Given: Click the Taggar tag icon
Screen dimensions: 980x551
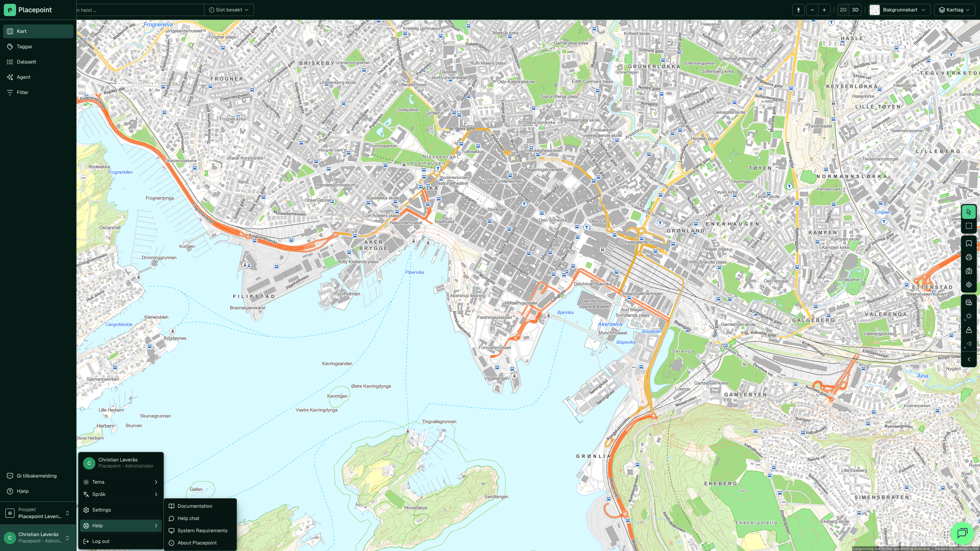Looking at the screenshot, I should coord(10,47).
